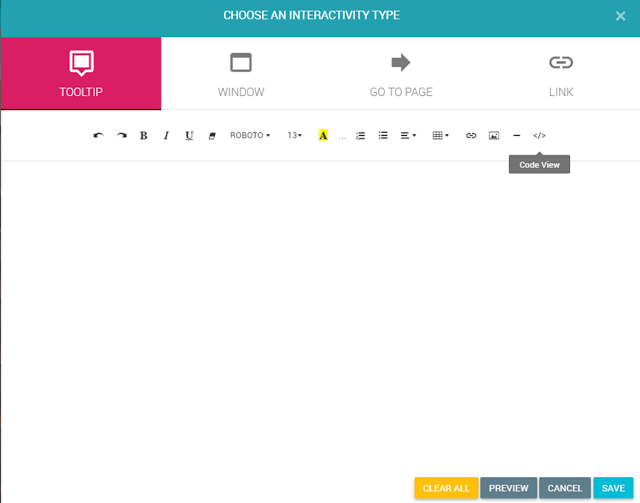This screenshot has width=640, height=503.
Task: Expand the paragraph alignment dropdown
Action: [408, 135]
